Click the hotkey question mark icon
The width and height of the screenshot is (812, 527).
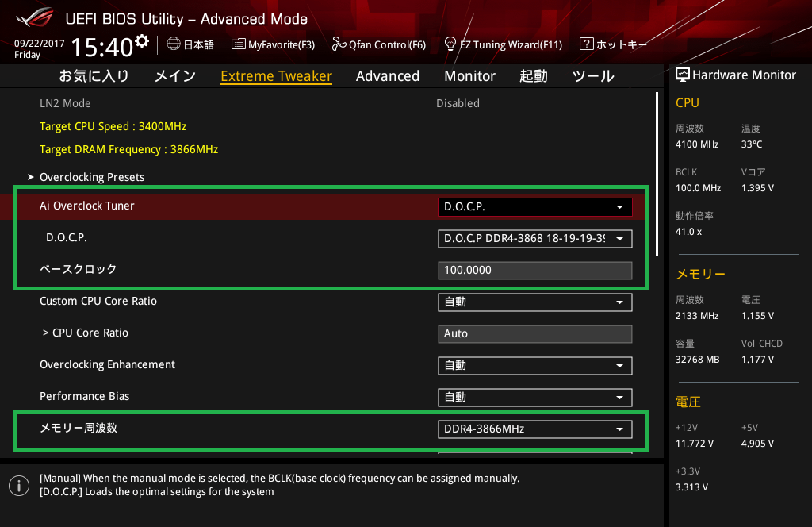(586, 44)
